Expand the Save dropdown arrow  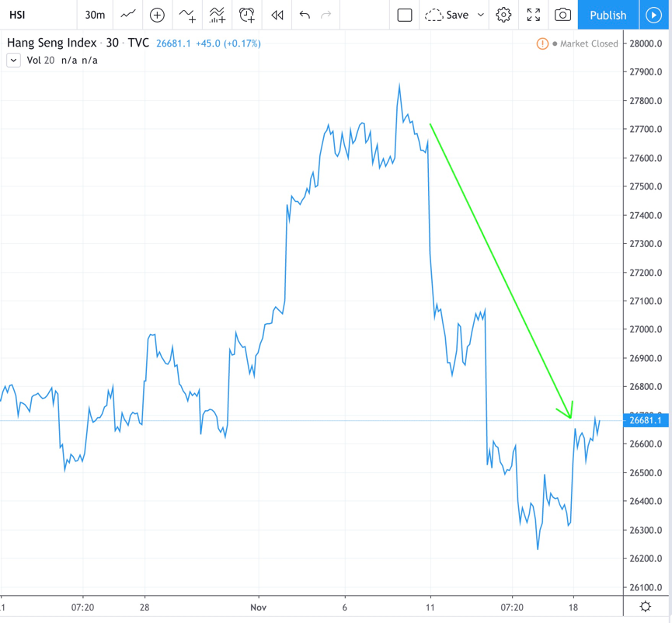tap(481, 15)
